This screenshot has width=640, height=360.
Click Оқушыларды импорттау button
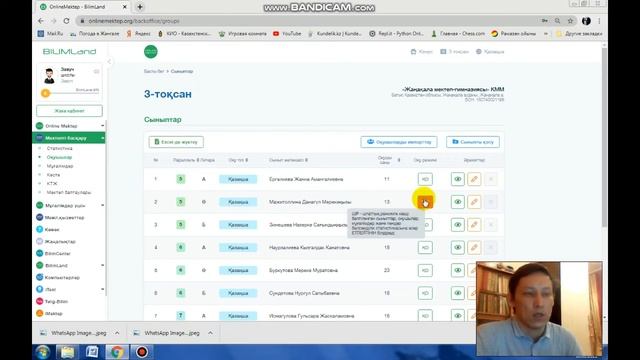399,142
